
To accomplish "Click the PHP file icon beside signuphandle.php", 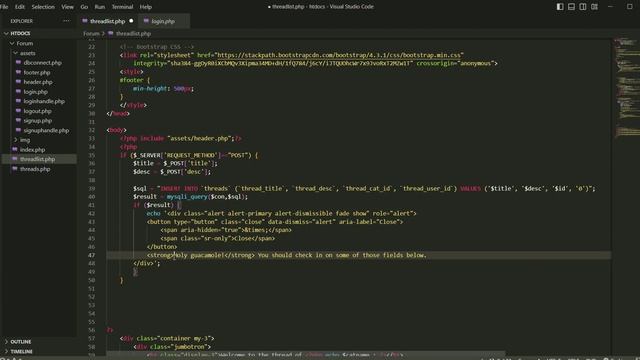I will 18,130.
